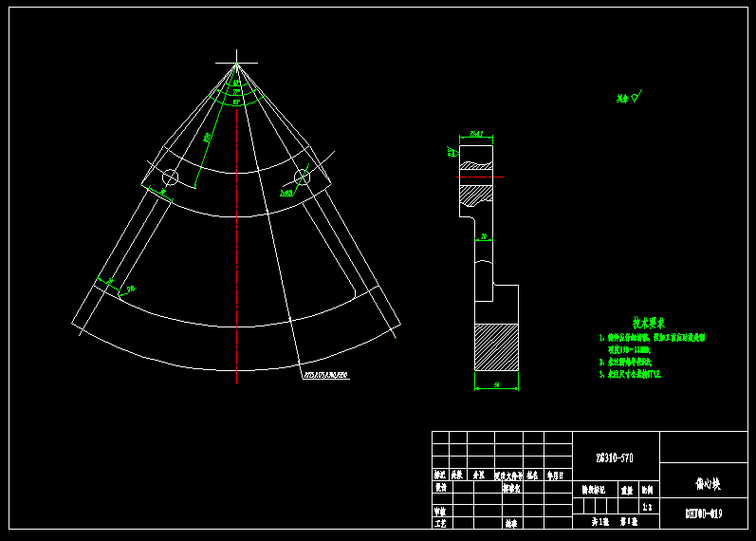The width and height of the screenshot is (756, 541).
Task: Select the DHJ00-019 drawing number
Action: tap(704, 513)
